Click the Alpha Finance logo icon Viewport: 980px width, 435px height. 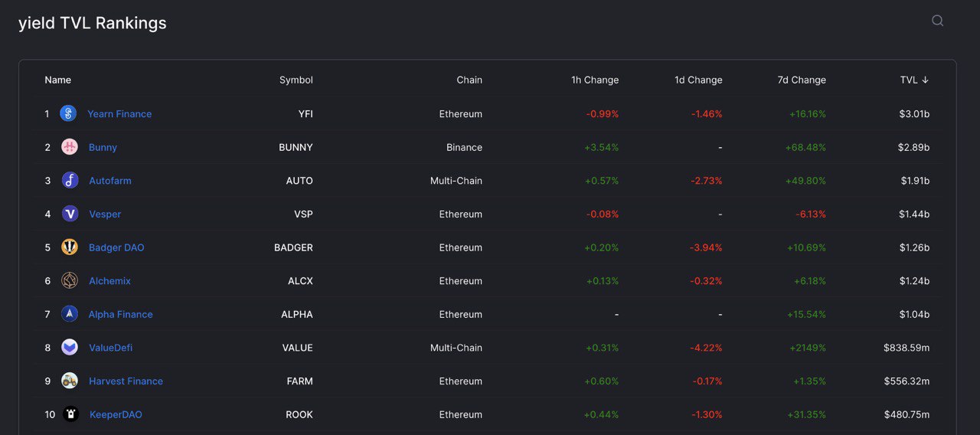pos(70,314)
